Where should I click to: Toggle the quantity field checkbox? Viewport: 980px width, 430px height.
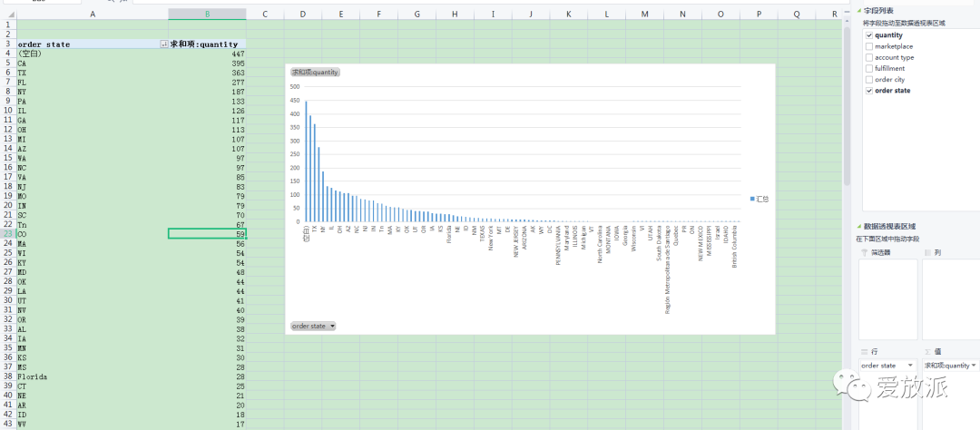click(x=869, y=35)
